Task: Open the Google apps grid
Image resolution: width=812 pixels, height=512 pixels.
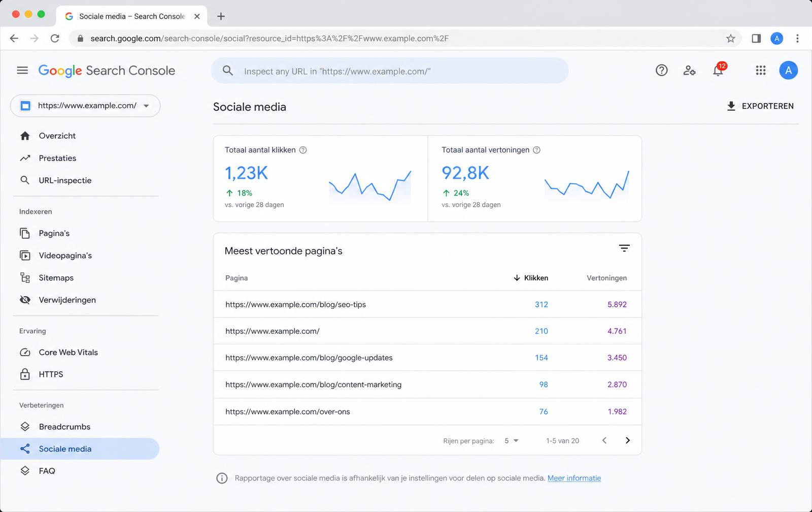Action: pyautogui.click(x=760, y=71)
